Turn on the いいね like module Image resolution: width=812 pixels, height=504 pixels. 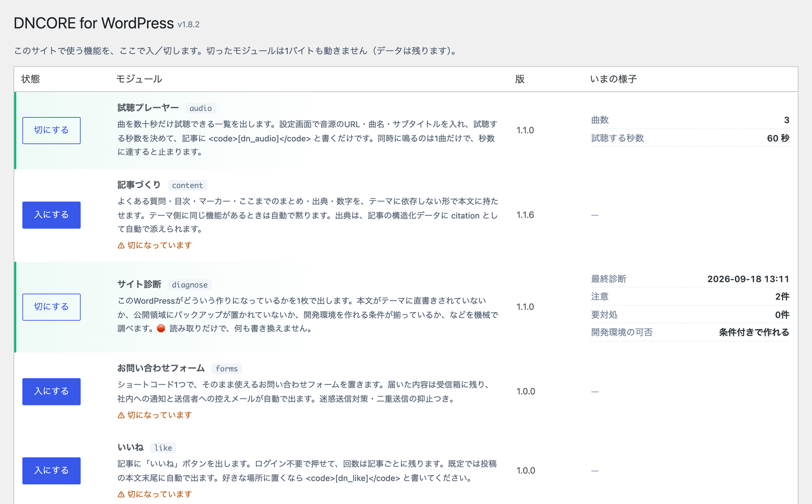pyautogui.click(x=51, y=471)
